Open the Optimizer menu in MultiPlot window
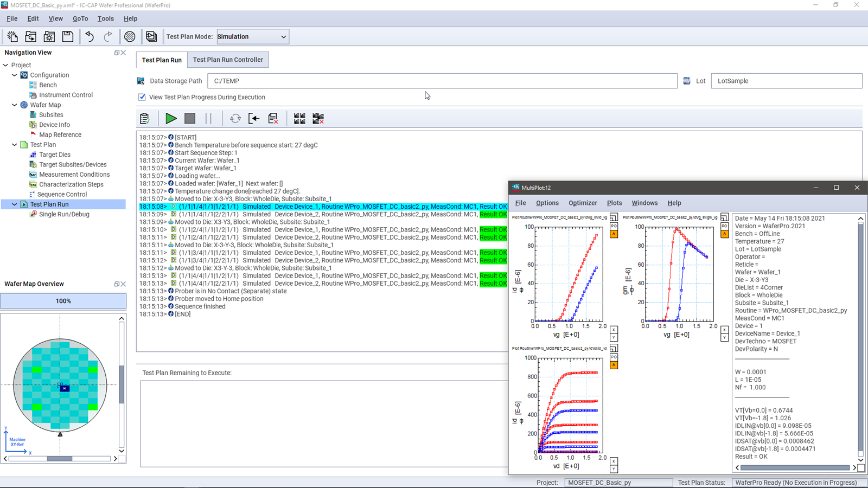This screenshot has width=868, height=488. coord(583,203)
